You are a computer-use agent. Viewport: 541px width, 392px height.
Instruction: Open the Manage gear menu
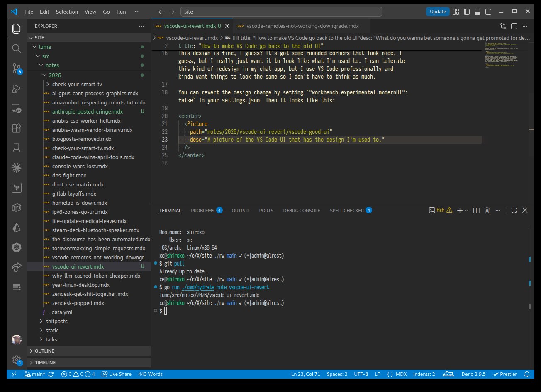pyautogui.click(x=17, y=360)
